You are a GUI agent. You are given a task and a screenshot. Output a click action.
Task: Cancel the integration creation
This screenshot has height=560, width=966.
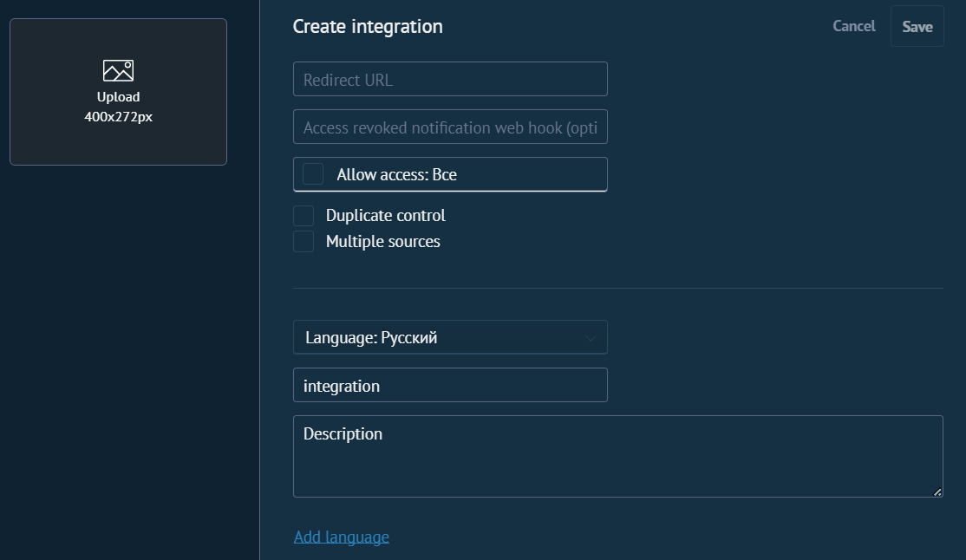(853, 26)
